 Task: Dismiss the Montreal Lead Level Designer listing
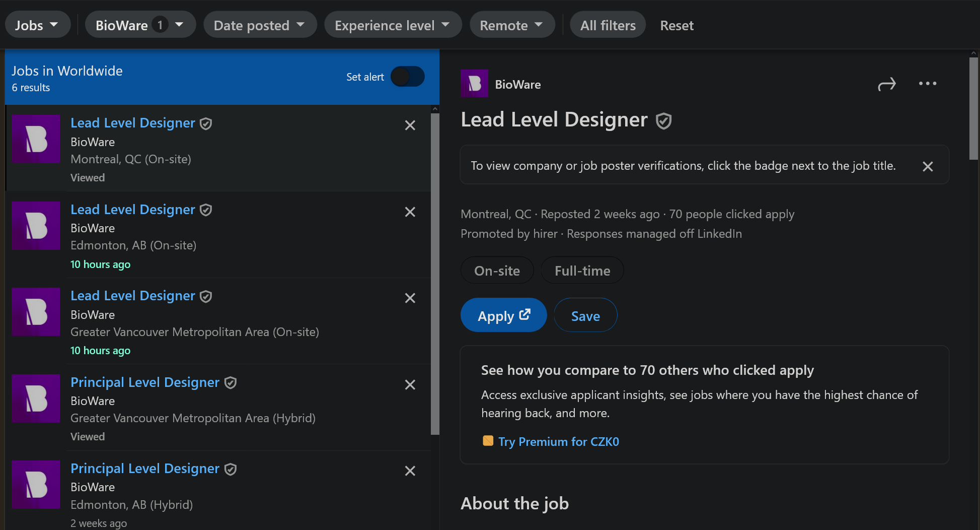tap(410, 125)
